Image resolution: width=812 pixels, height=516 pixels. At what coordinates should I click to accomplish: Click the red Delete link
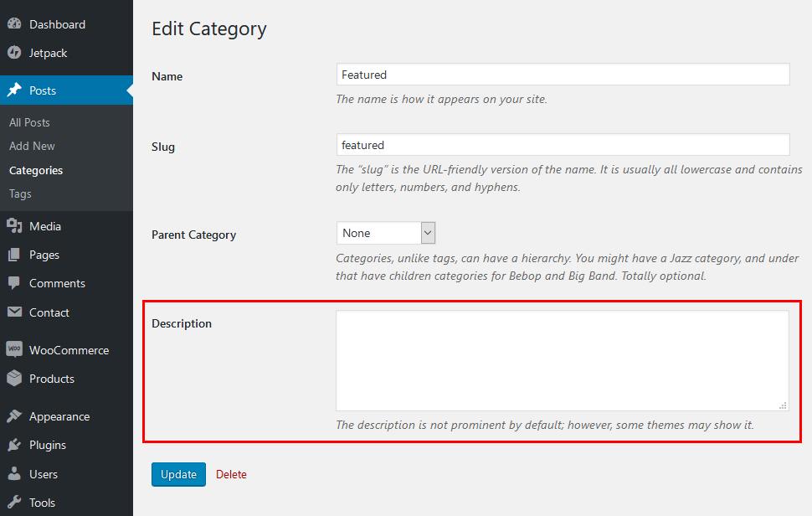tap(231, 475)
